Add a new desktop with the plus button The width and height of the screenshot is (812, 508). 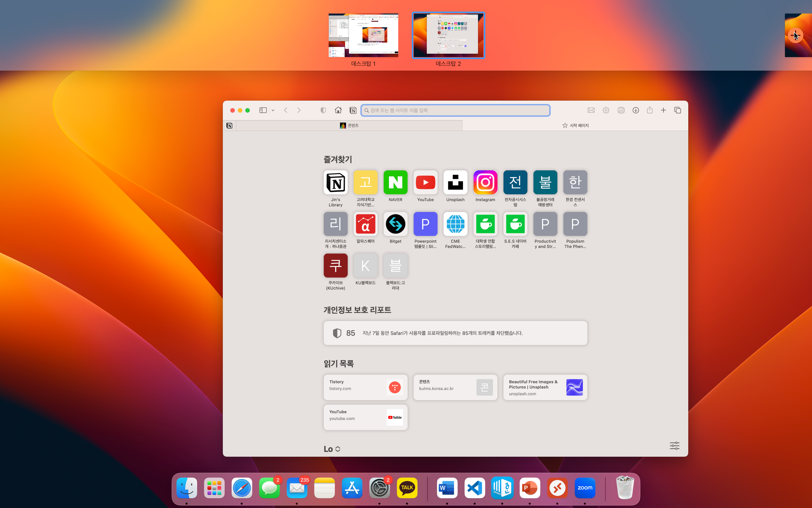pyautogui.click(x=795, y=35)
